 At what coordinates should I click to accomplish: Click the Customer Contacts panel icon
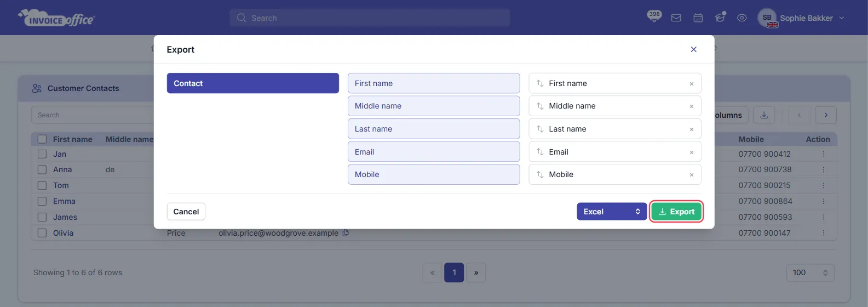click(x=37, y=88)
